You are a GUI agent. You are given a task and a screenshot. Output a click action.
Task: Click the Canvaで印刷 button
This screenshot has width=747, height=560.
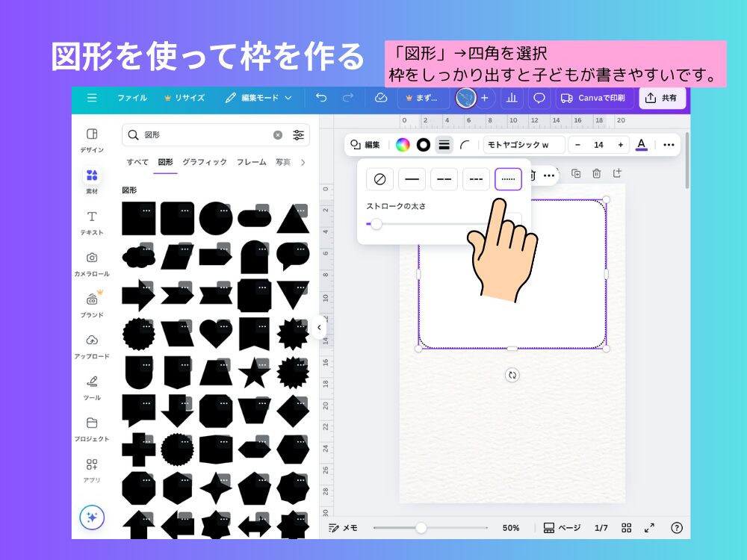click(x=595, y=98)
